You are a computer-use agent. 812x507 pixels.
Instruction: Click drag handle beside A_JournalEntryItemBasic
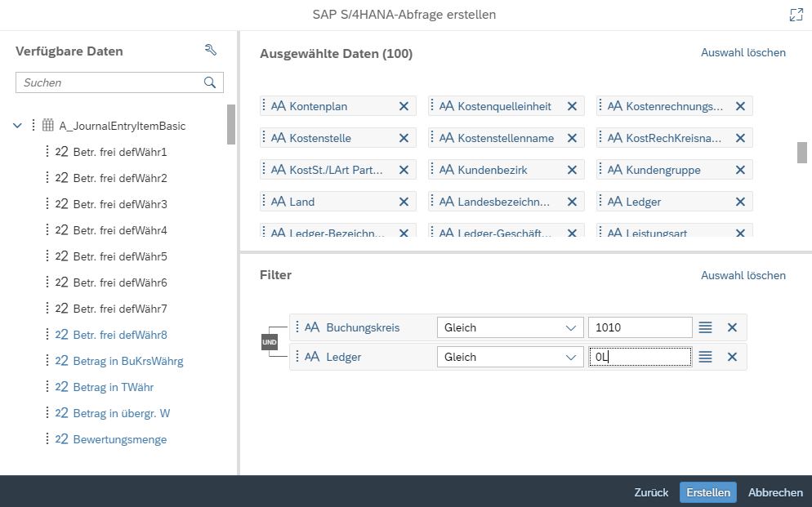pyautogui.click(x=33, y=125)
